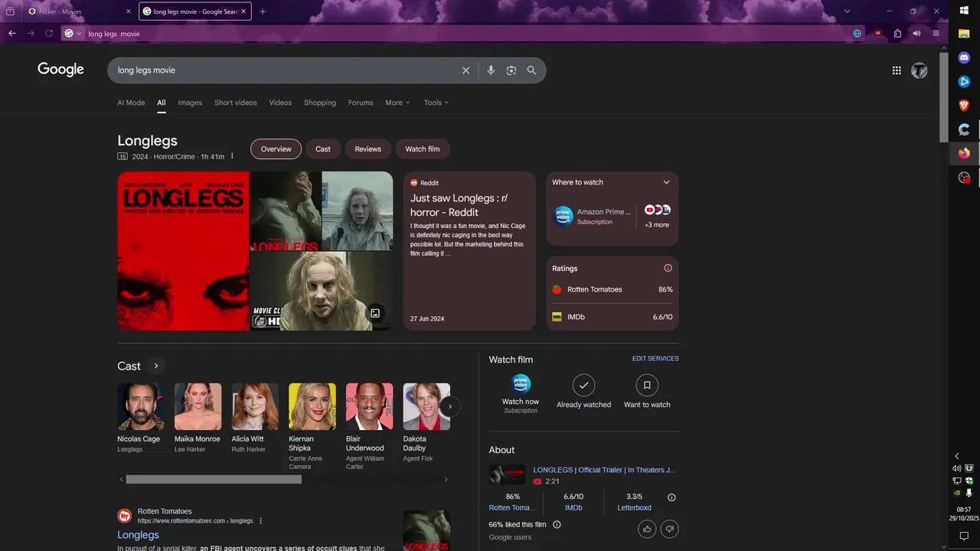Click the IMDb 6.6/10 rating row
This screenshot has width=980, height=551.
[612, 317]
